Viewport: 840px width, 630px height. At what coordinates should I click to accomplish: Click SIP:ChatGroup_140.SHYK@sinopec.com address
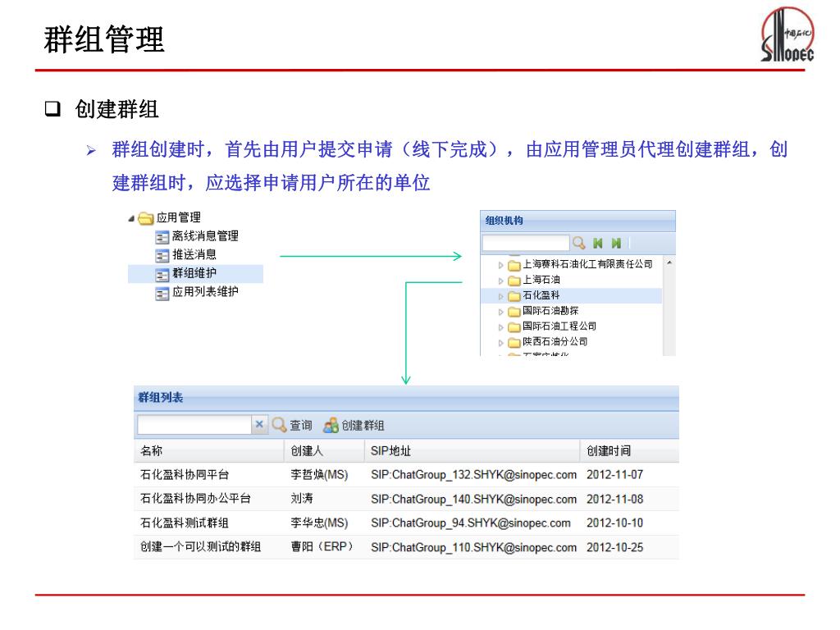[473, 500]
